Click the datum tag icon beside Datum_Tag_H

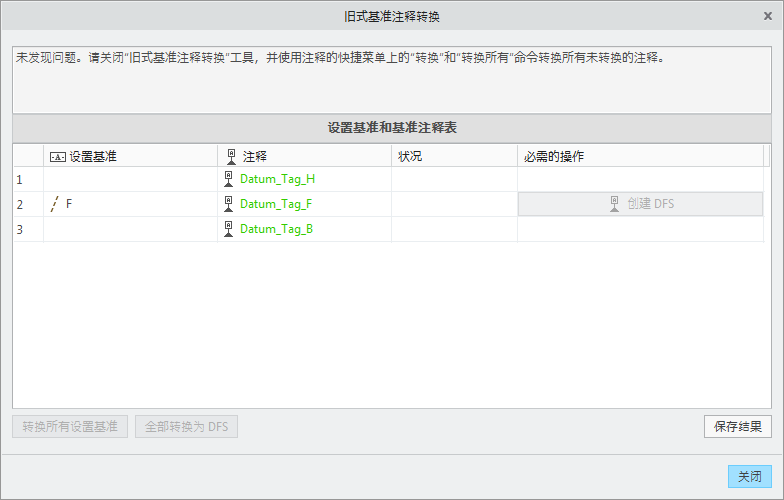click(230, 179)
